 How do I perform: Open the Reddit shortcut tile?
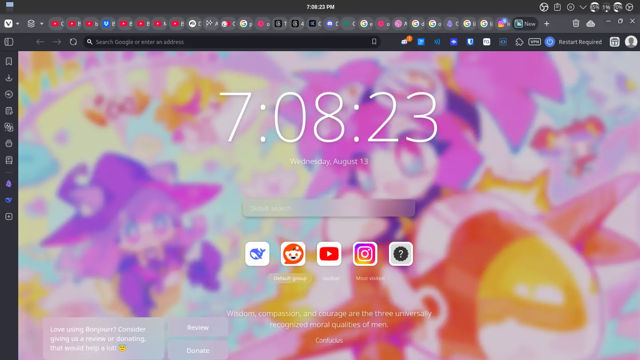coord(293,254)
